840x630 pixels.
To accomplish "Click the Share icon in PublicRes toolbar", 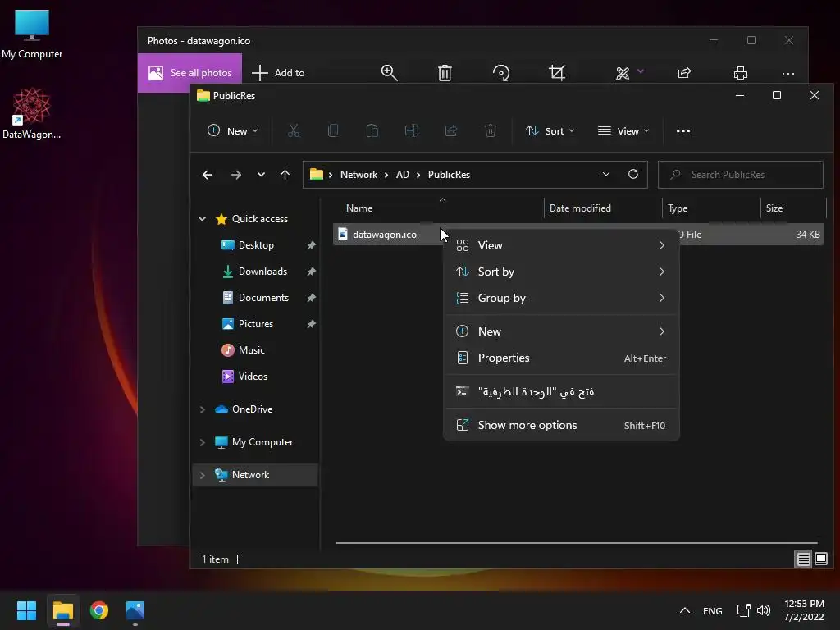I will click(451, 130).
